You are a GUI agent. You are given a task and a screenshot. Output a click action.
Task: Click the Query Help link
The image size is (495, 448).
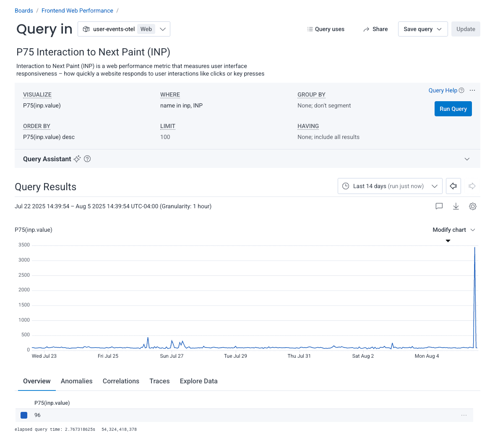[x=443, y=90]
